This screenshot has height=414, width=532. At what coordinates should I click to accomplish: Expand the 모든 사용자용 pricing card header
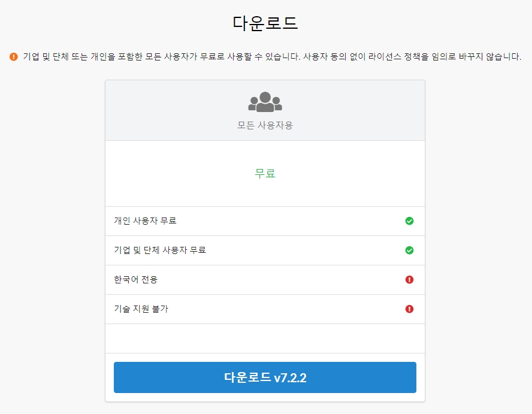coord(265,111)
